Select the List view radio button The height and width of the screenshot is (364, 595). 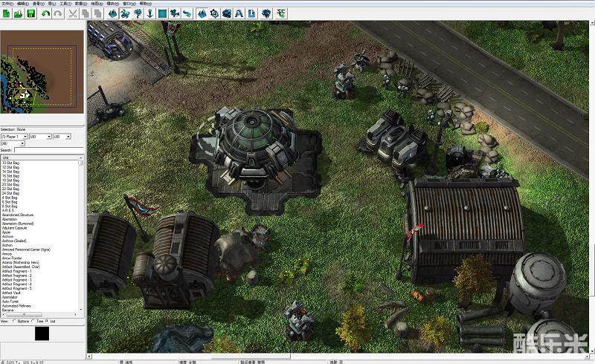pos(47,321)
